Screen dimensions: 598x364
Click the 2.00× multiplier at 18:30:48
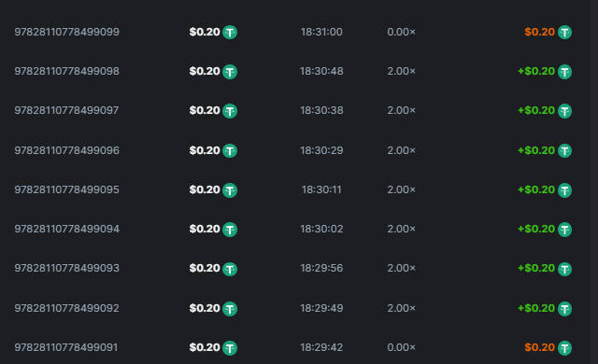pos(401,71)
